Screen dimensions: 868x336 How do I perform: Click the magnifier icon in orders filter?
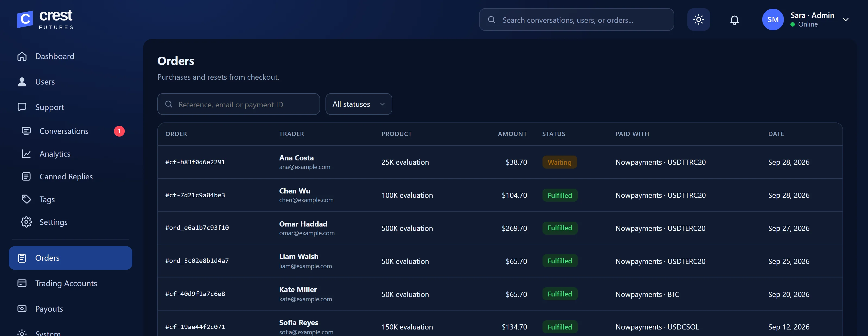click(x=169, y=104)
